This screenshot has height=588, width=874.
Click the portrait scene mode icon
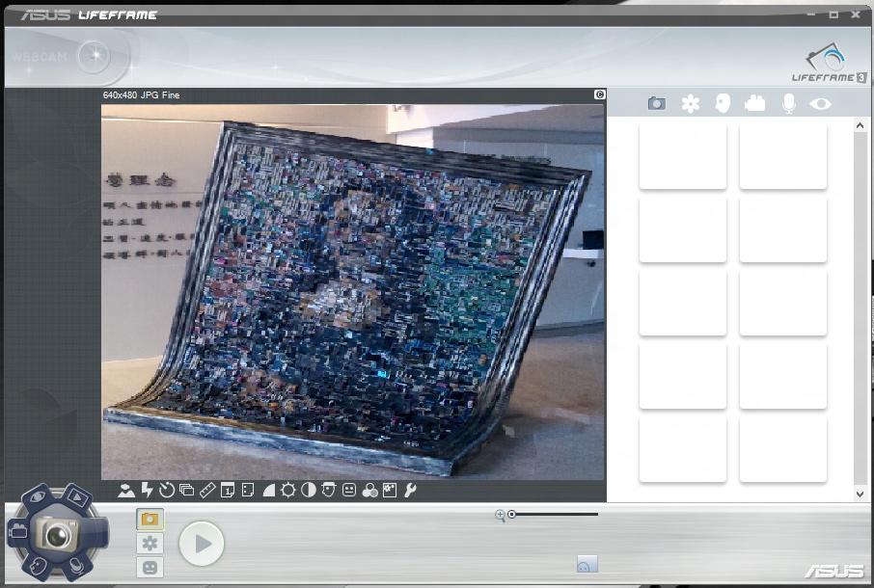point(126,491)
